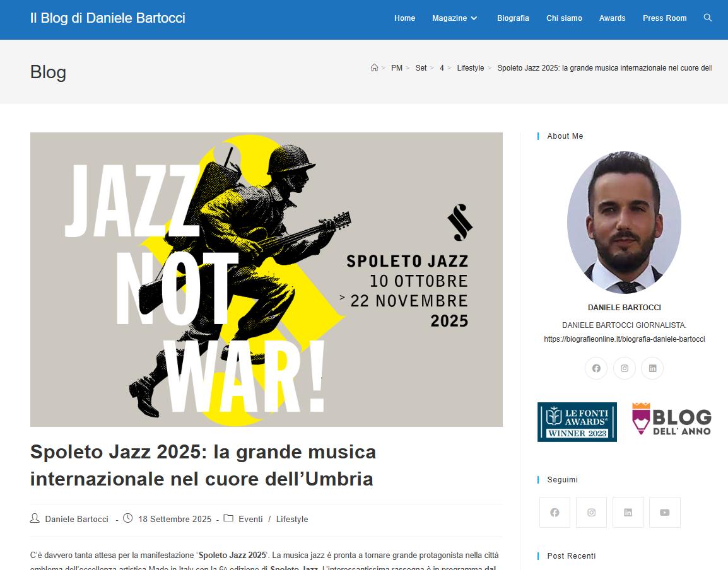Open the Press Room page

click(x=664, y=18)
